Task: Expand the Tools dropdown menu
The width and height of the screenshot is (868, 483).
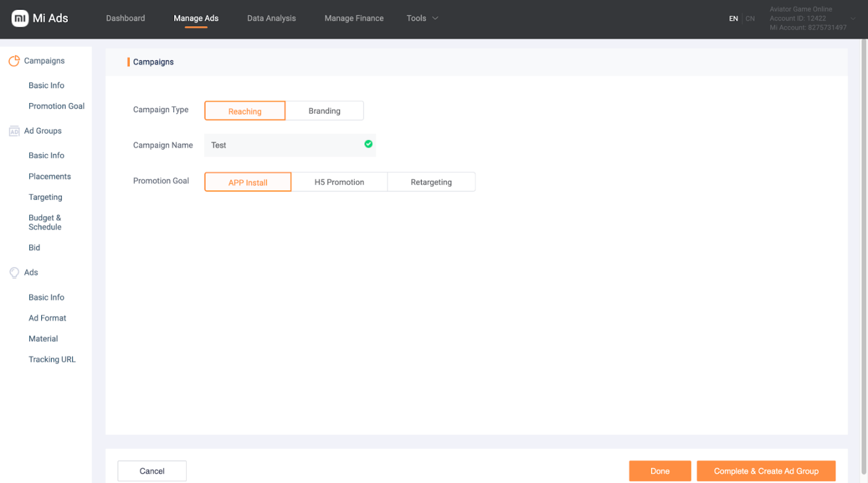Action: (422, 18)
